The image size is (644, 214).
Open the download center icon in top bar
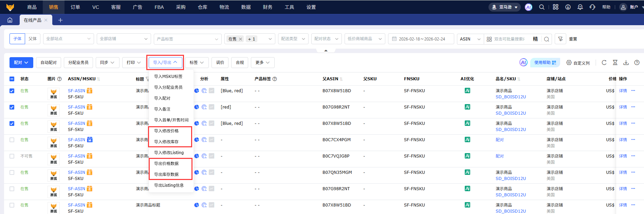568,7
